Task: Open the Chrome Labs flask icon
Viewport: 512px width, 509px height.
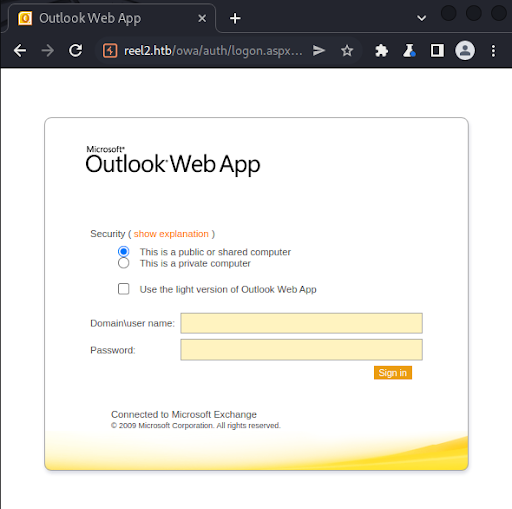Action: pyautogui.click(x=409, y=51)
